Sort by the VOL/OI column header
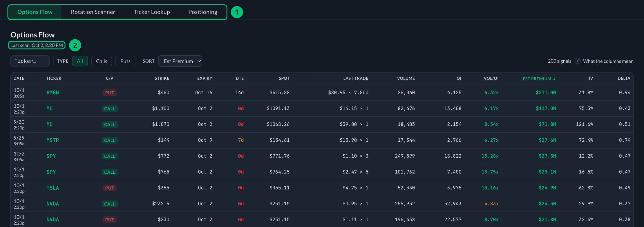Screen dimensions: 644x227 pos(491,79)
